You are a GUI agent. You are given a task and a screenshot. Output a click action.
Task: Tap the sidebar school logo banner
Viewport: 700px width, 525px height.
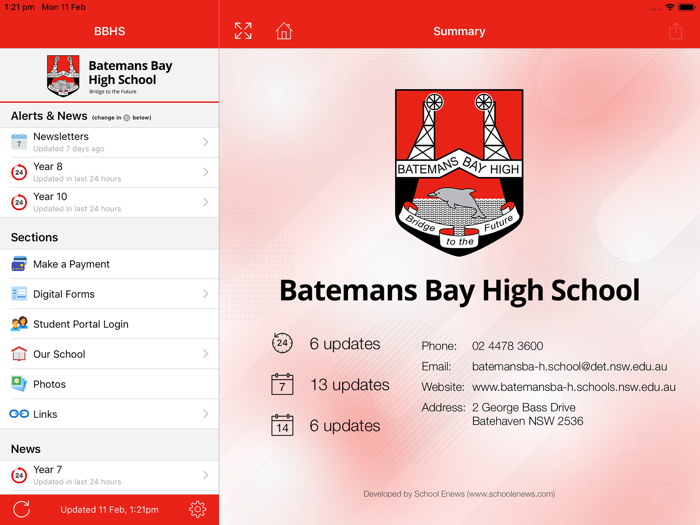109,75
